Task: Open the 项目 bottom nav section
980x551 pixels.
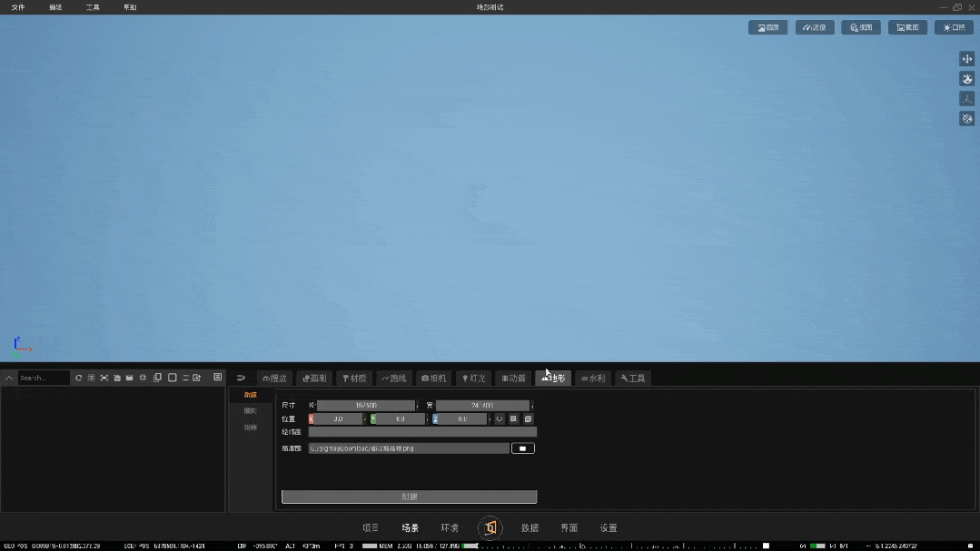Action: point(371,528)
